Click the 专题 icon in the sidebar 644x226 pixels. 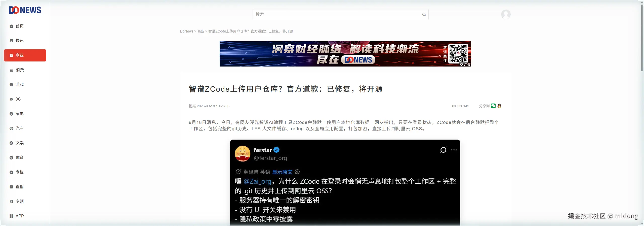click(11, 202)
